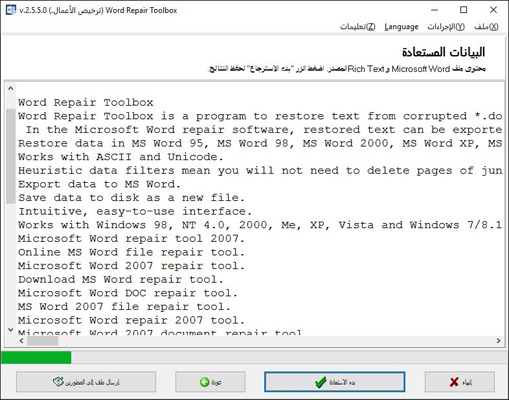Open the تعليمات (Help) menu
The height and width of the screenshot is (400, 509).
tap(357, 27)
